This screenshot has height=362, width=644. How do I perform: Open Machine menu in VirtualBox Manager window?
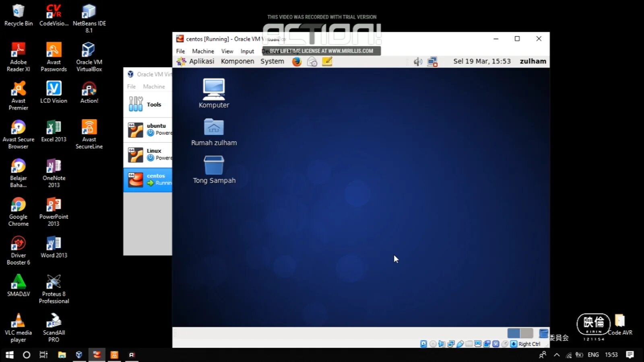(154, 86)
